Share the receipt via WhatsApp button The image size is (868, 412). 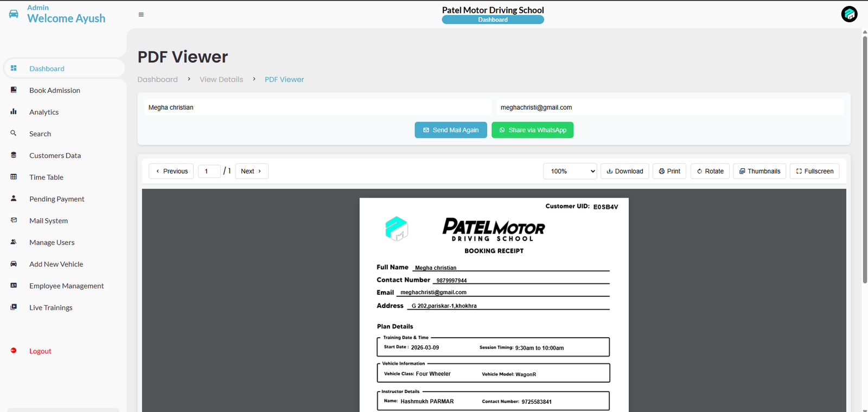(532, 130)
